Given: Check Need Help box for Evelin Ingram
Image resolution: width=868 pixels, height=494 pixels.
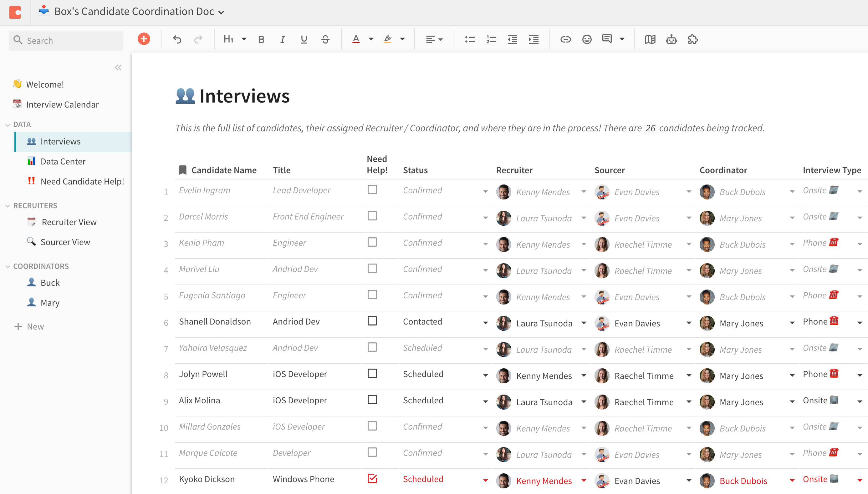Looking at the screenshot, I should [x=372, y=190].
